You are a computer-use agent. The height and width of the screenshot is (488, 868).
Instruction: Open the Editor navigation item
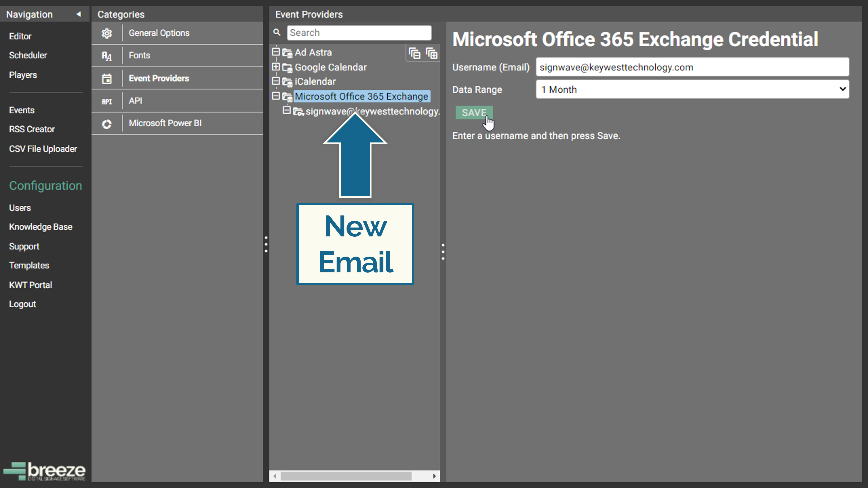(20, 36)
